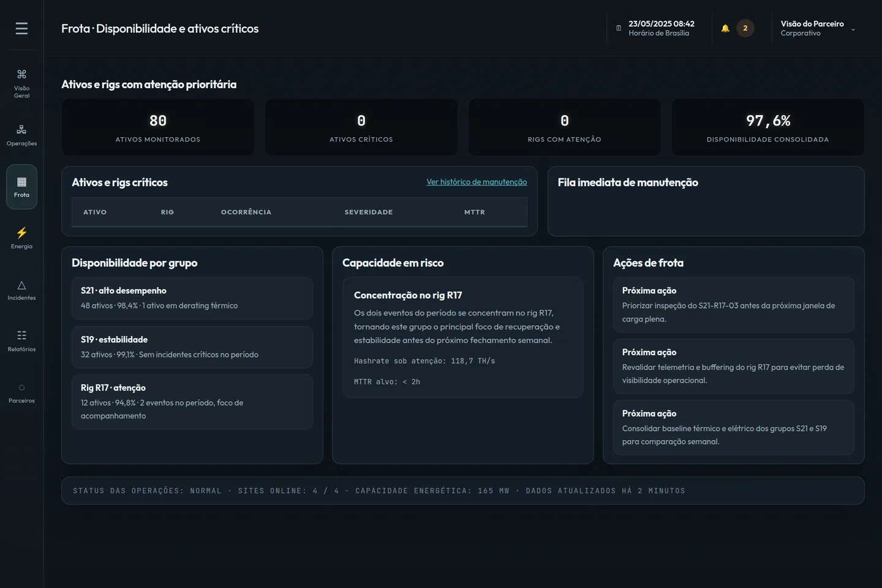Click Fila imediata de manutenção heading
The image size is (882, 588).
click(x=628, y=183)
